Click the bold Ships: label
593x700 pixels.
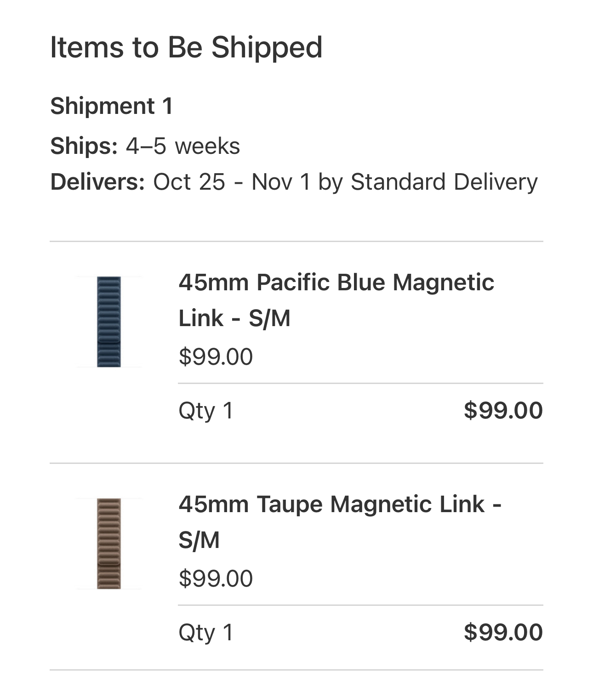point(84,146)
